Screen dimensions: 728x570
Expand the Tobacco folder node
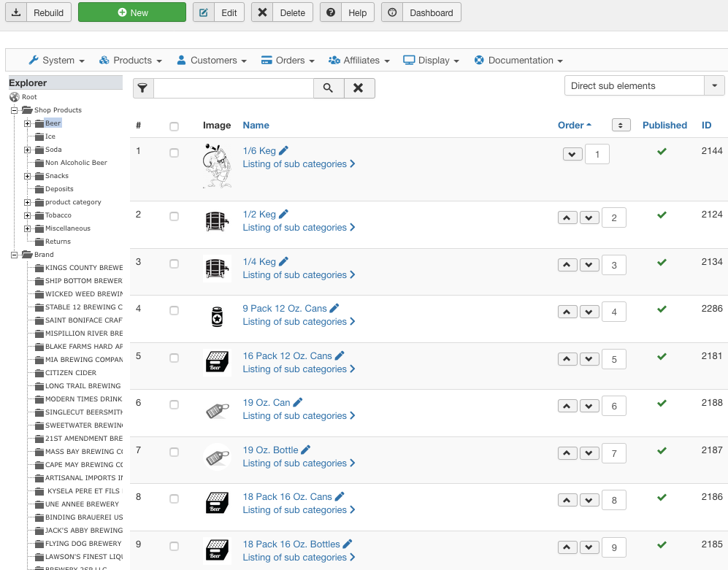coord(28,216)
